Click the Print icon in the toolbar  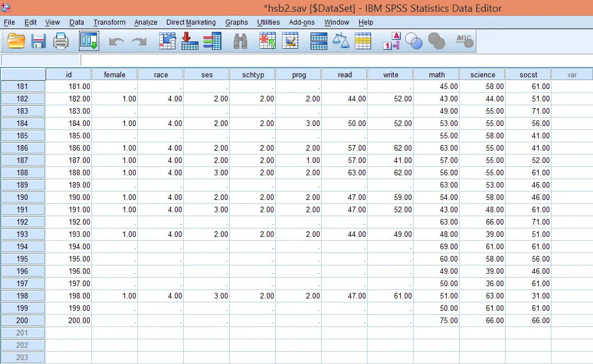pos(61,41)
